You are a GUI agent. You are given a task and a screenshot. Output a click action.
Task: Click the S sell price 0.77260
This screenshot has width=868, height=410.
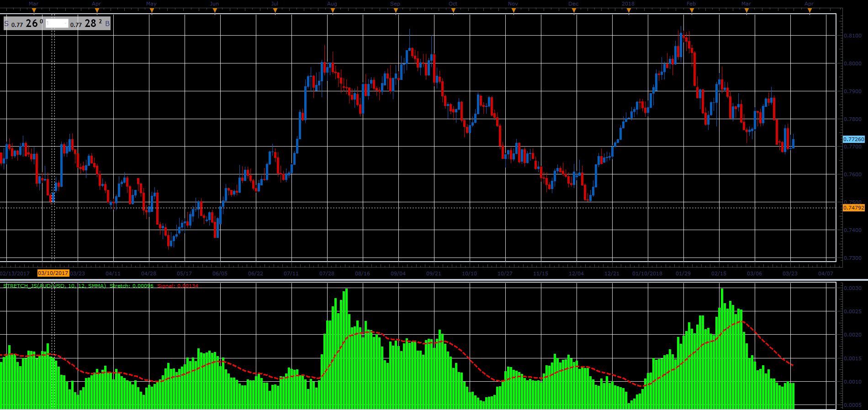(x=24, y=23)
